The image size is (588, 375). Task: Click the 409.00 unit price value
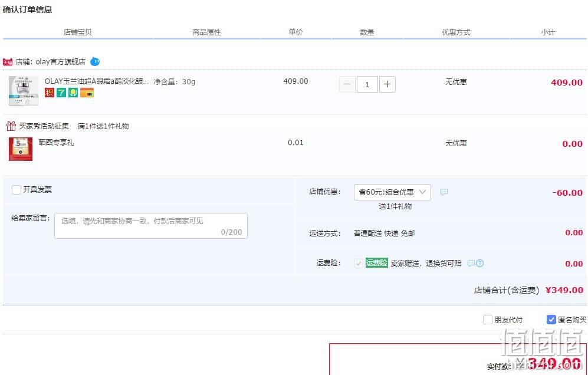coord(295,81)
